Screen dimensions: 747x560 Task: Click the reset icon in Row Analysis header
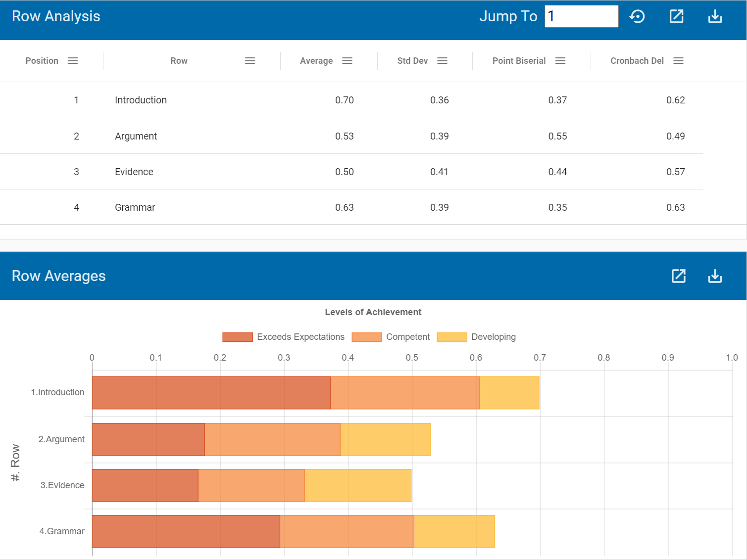[638, 16]
